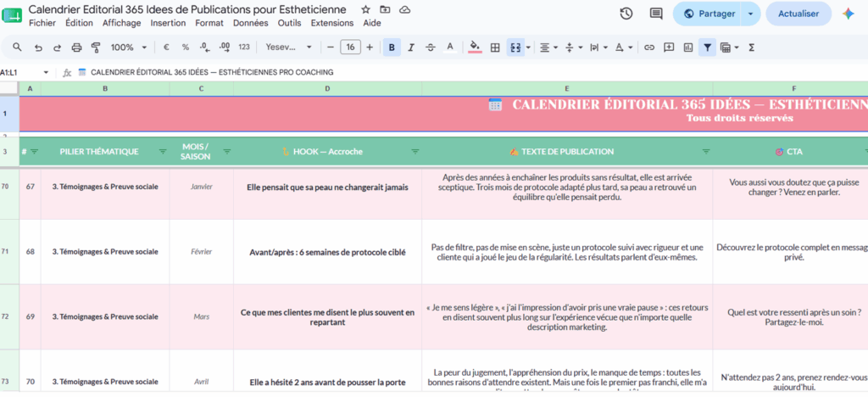Click the font size 16 field
Screen dimensions: 868x397
click(x=350, y=48)
